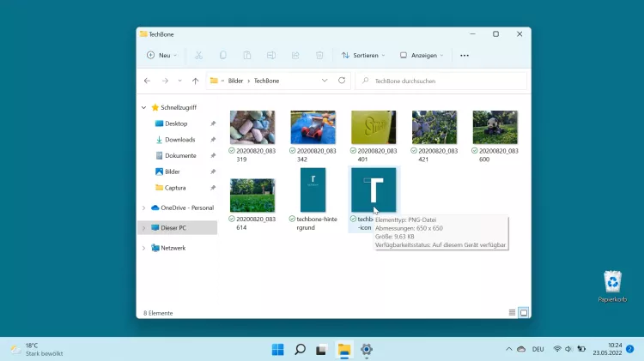Screen dimensions: 644x361
Task: Refresh the TechBone folder view
Action: 342,81
